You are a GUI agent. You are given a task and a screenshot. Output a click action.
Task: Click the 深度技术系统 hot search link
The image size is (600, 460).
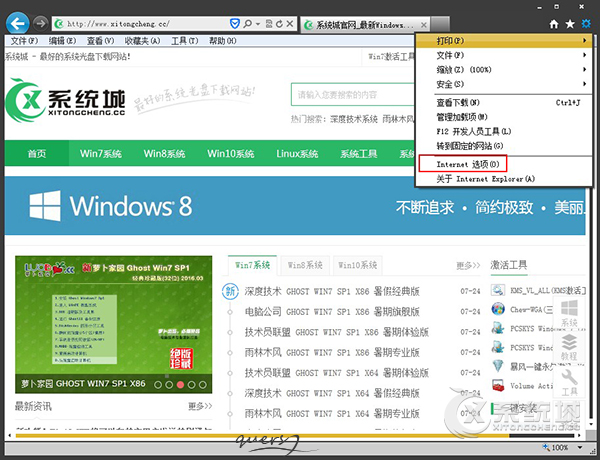click(354, 119)
